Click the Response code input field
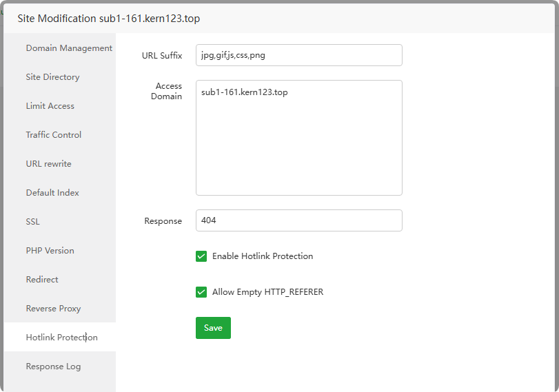Image resolution: width=559 pixels, height=392 pixels. click(298, 220)
